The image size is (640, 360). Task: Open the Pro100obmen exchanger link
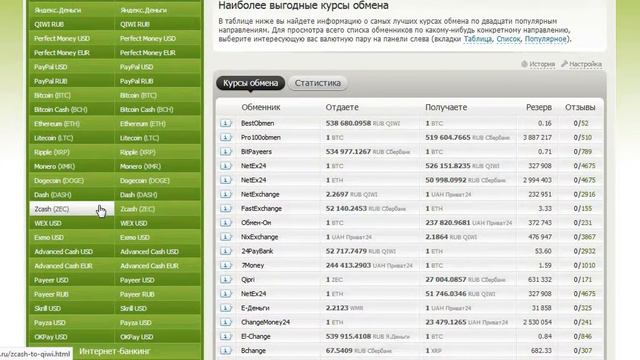261,138
